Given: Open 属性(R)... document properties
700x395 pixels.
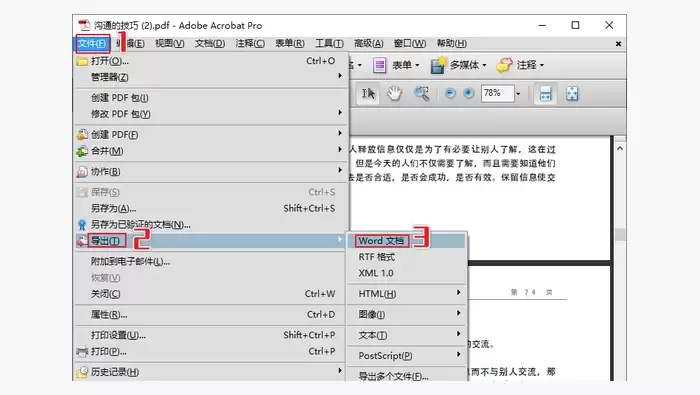Looking at the screenshot, I should click(211, 315).
